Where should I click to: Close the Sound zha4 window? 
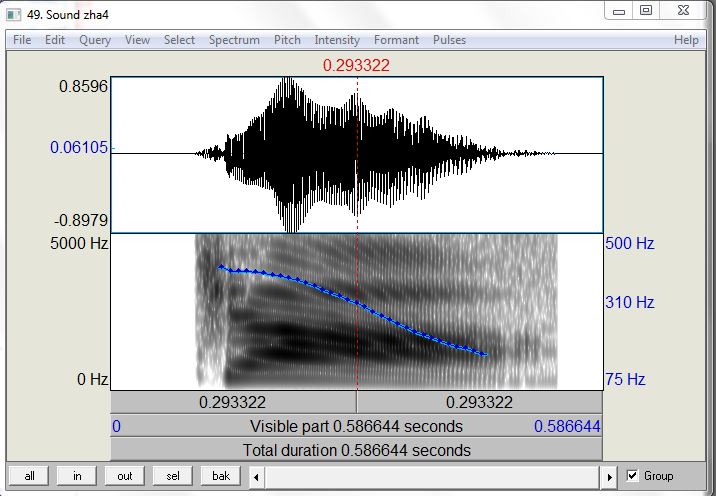(x=683, y=11)
